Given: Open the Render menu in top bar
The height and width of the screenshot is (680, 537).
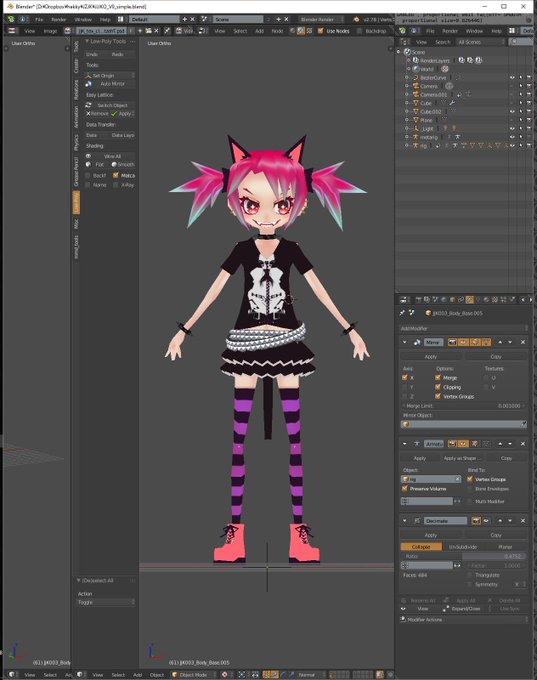Looking at the screenshot, I should coord(59,20).
